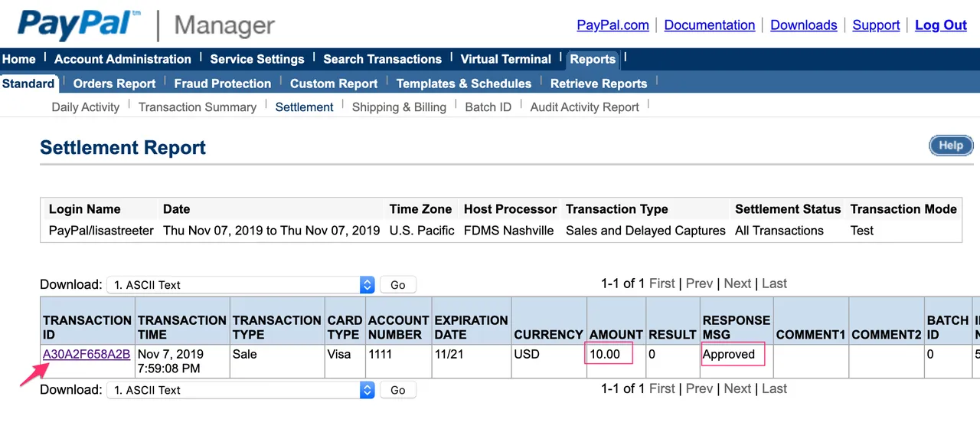Viewport: 980px width, 439px height.
Task: Select the Settlement report link
Action: point(304,107)
